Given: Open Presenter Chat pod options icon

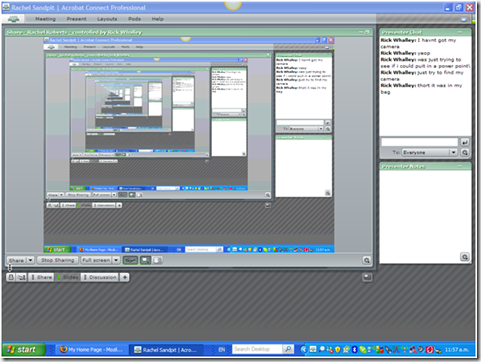Looking at the screenshot, I should pyautogui.click(x=465, y=153).
